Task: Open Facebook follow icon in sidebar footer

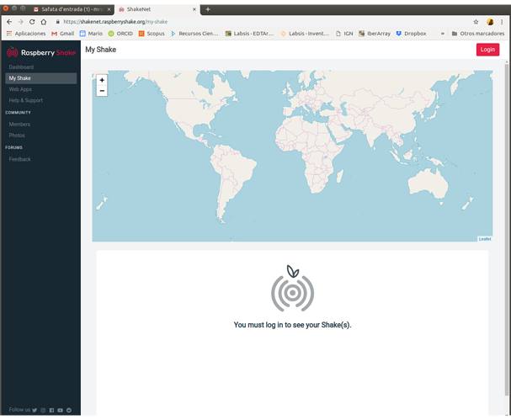Action: [x=51, y=410]
